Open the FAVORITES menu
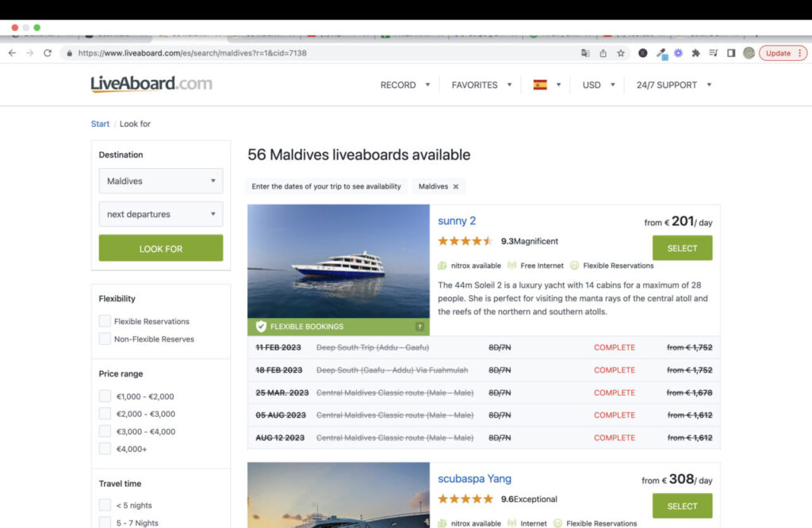This screenshot has height=528, width=812. 474,85
